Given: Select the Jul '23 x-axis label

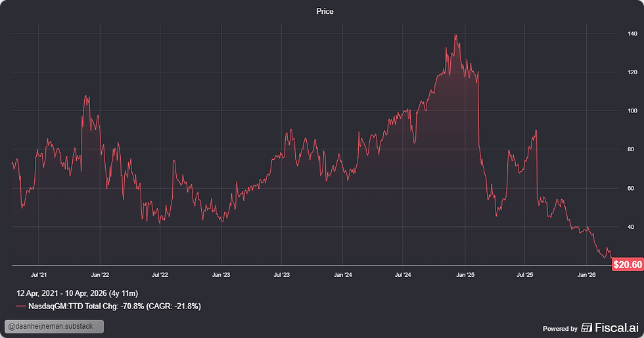Looking at the screenshot, I should click(x=281, y=275).
